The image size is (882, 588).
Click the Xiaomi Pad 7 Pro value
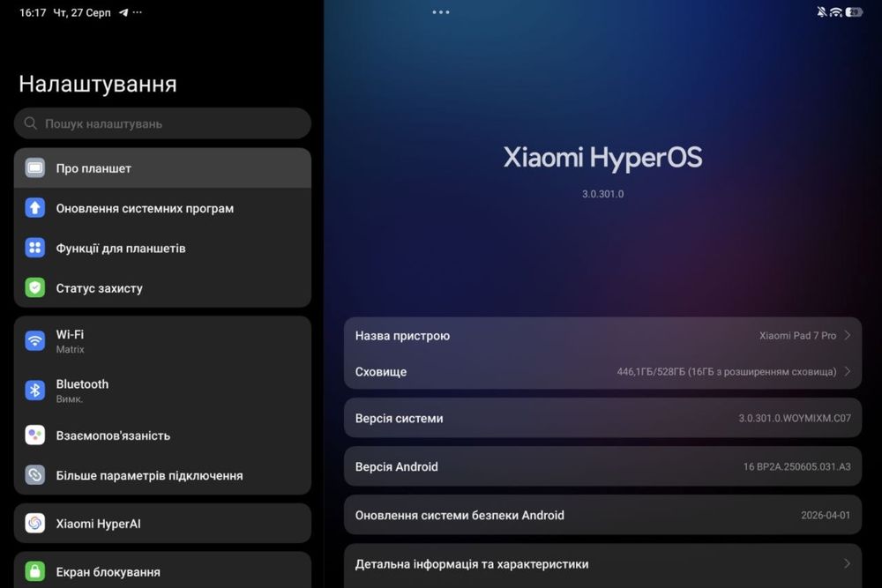797,336
